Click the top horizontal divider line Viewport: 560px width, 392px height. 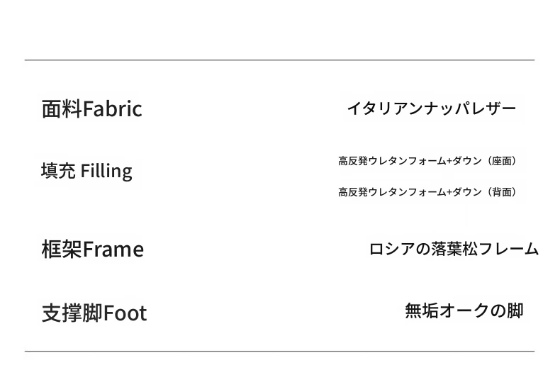pyautogui.click(x=279, y=60)
